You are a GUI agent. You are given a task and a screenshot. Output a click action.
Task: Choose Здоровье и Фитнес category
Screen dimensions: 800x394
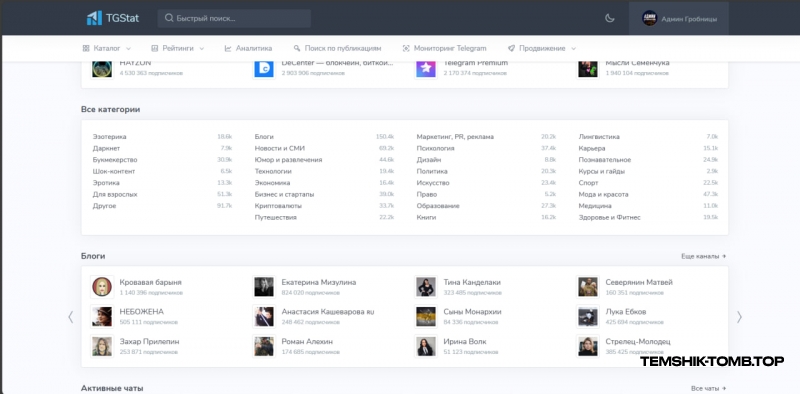pos(609,217)
